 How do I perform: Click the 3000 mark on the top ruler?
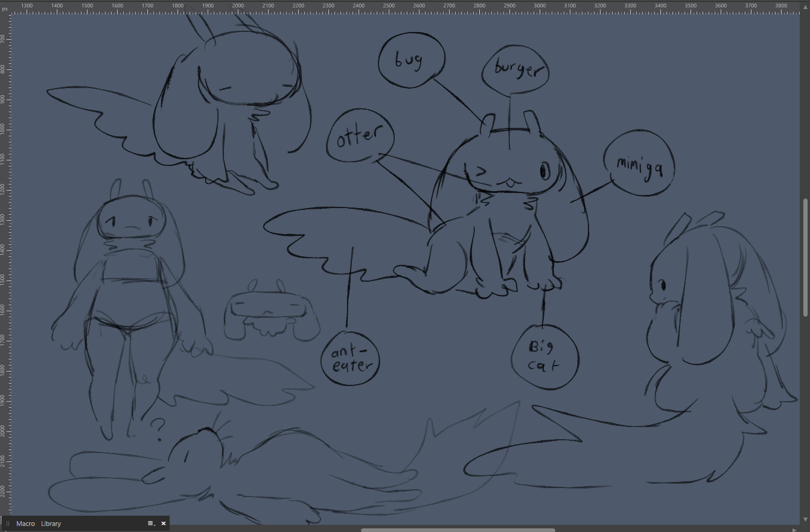[540, 6]
